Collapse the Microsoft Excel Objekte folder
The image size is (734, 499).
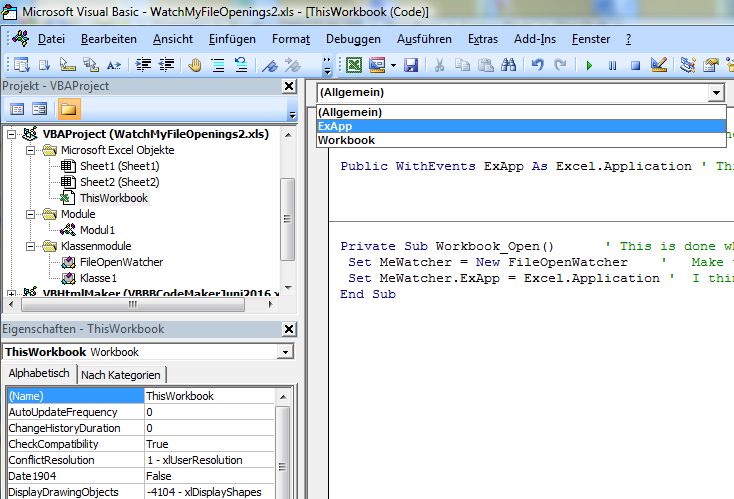[30, 151]
